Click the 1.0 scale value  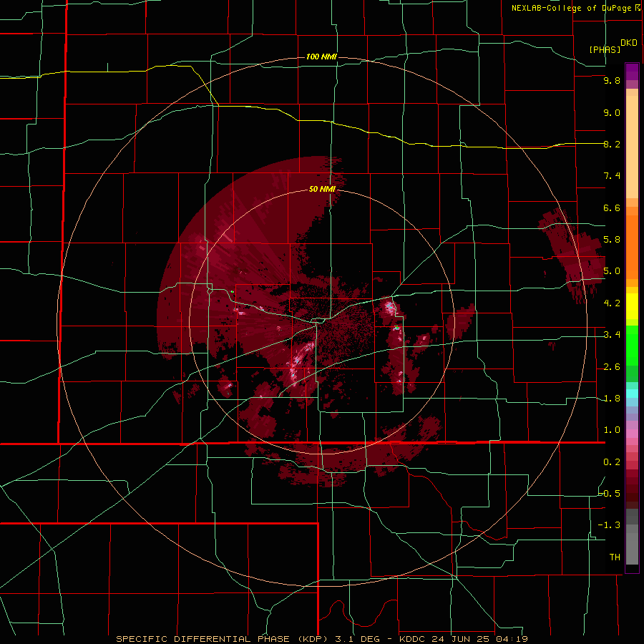612,430
